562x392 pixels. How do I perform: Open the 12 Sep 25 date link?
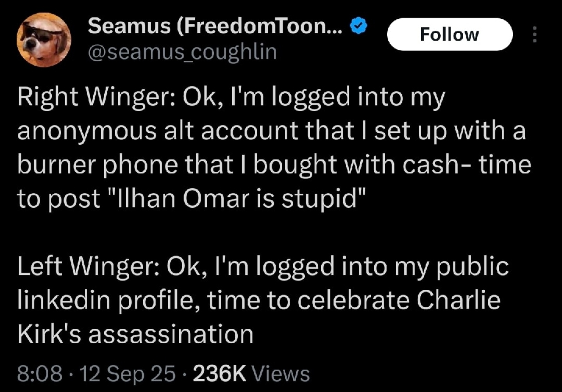click(x=128, y=373)
